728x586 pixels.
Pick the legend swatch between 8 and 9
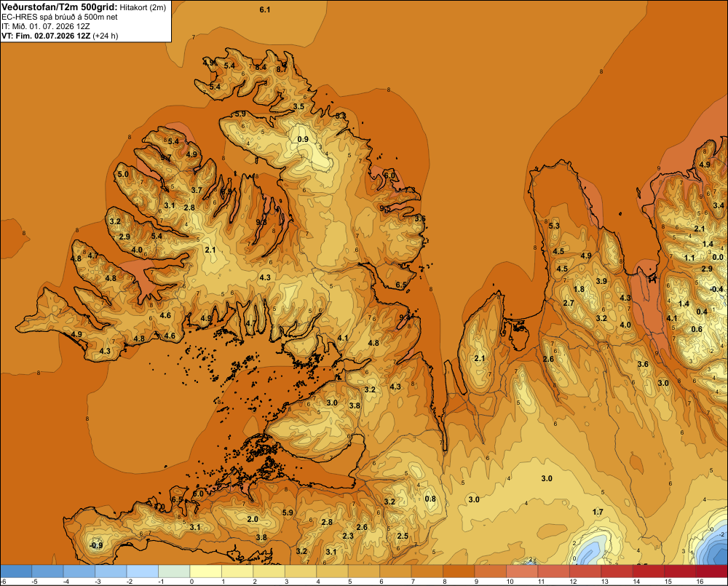point(459,571)
